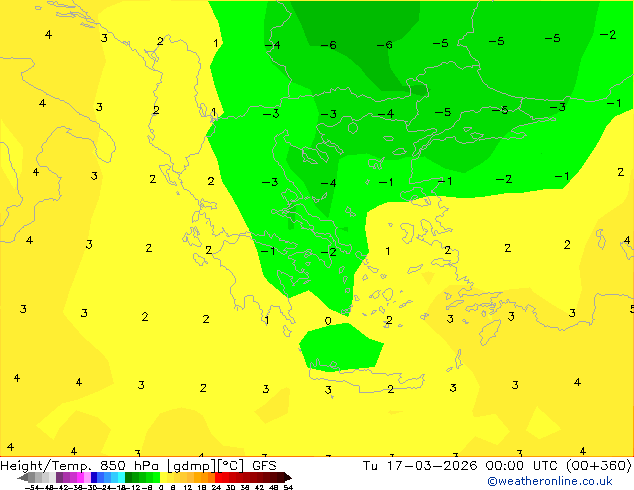Click the "30" legend scale label
This screenshot has width=634, height=490.
230,487
